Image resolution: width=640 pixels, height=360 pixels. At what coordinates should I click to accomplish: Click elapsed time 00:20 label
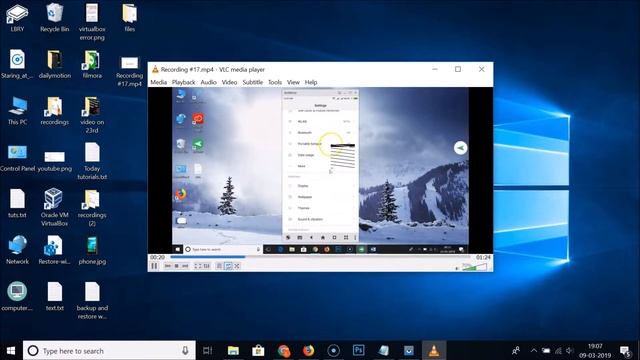[x=158, y=257]
